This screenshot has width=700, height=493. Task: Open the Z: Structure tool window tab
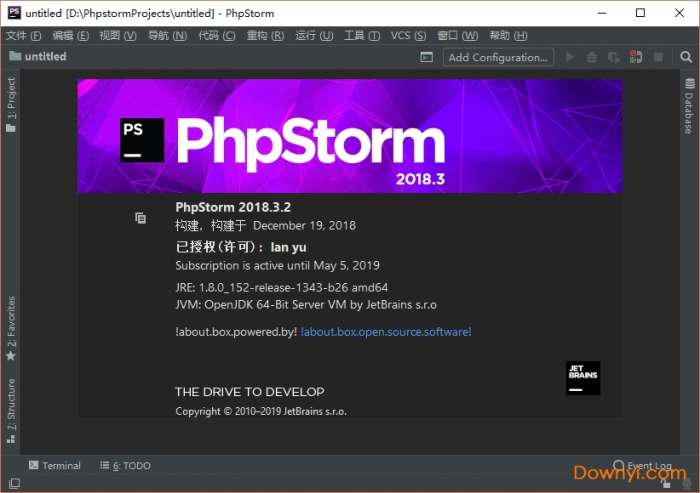tap(11, 410)
